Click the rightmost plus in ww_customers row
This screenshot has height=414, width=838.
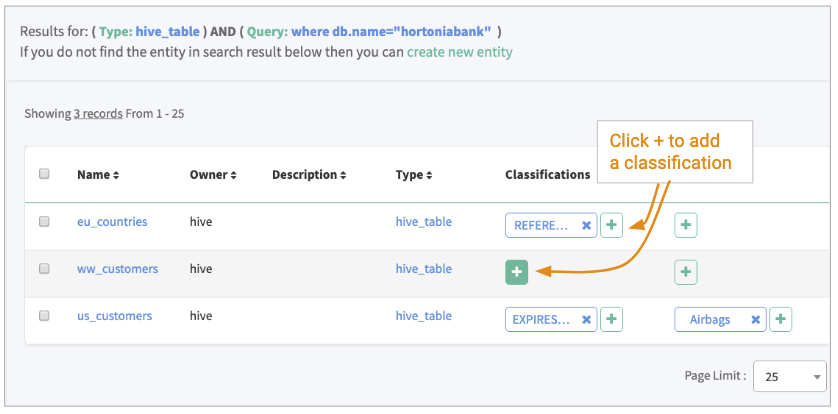tap(686, 272)
